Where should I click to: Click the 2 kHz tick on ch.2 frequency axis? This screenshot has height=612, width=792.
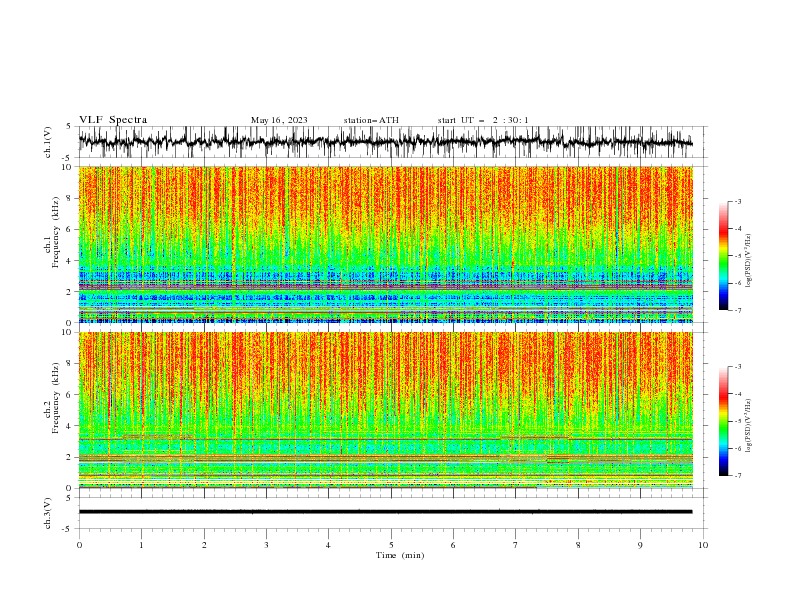tap(69, 457)
